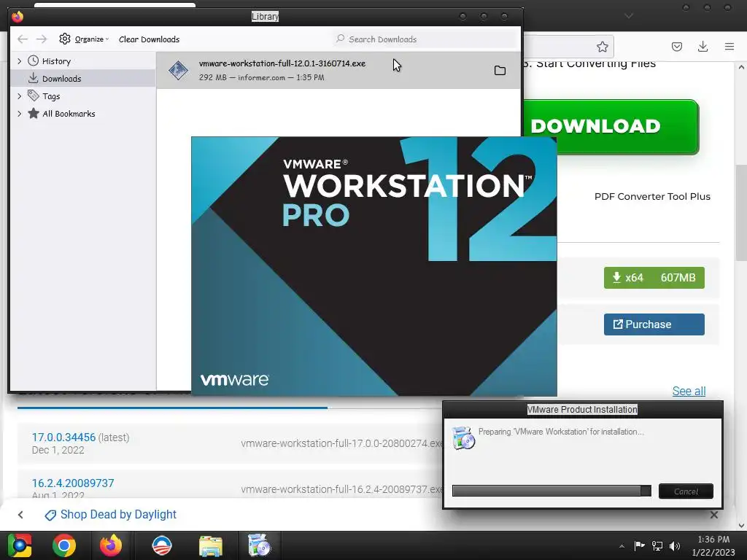Open the file manager taskbar icon
This screenshot has height=560, width=747.
pyautogui.click(x=211, y=545)
